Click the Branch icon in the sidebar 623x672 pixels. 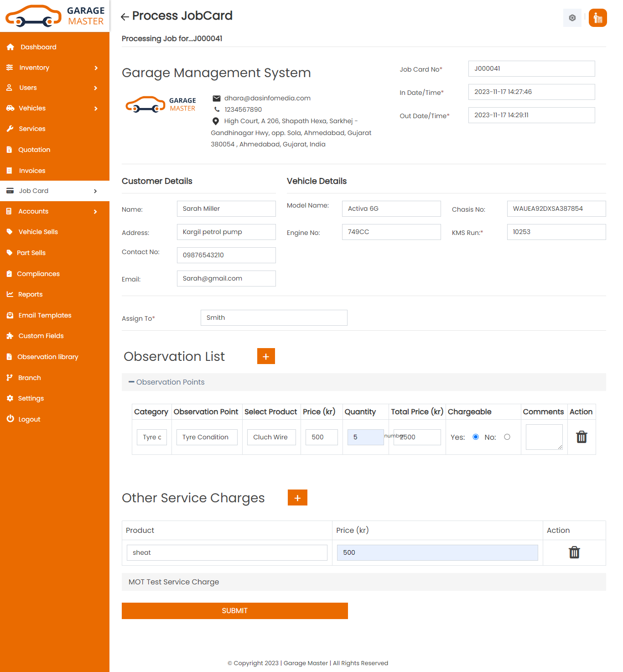point(10,377)
